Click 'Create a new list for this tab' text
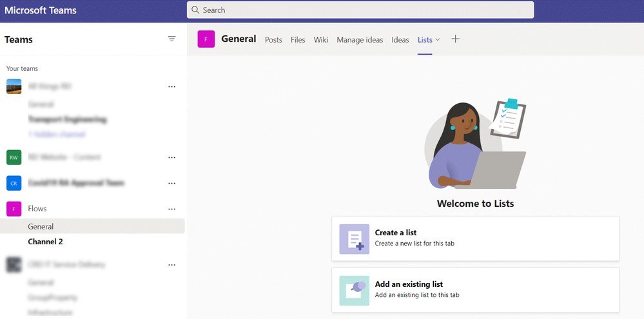Viewport: 644px width, 319px height. pos(415,244)
